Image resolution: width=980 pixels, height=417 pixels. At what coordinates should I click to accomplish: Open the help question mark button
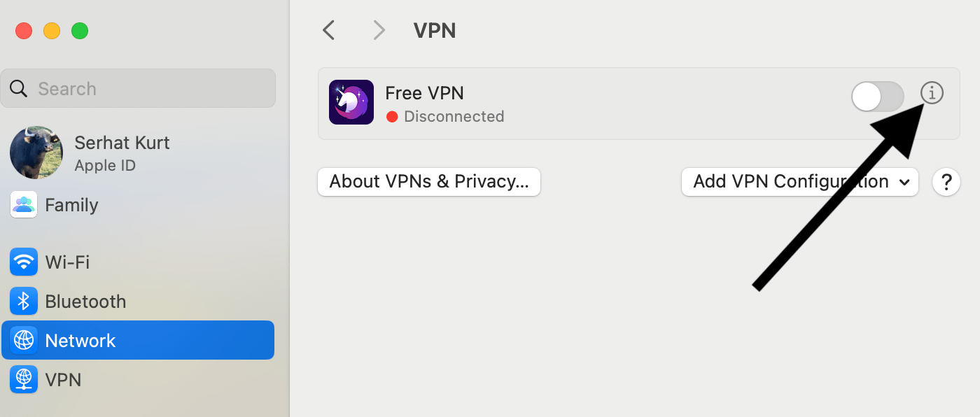tap(946, 182)
